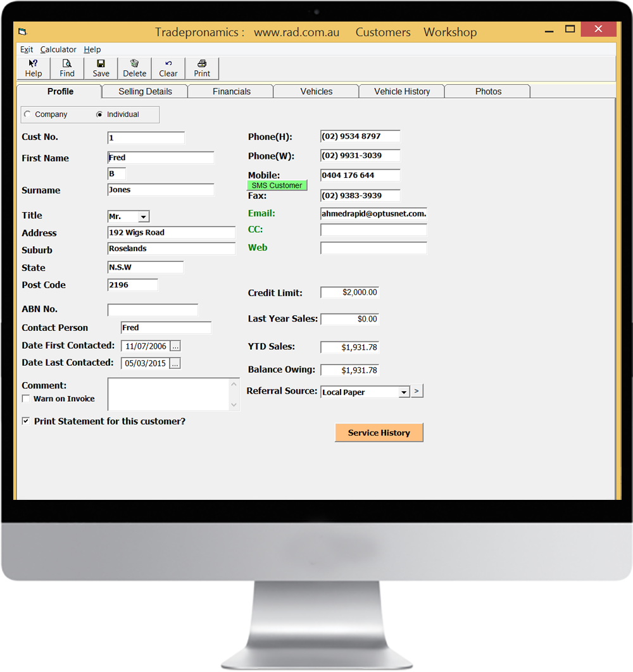The image size is (633, 672).
Task: Click the Delete toolbar icon
Action: (x=134, y=68)
